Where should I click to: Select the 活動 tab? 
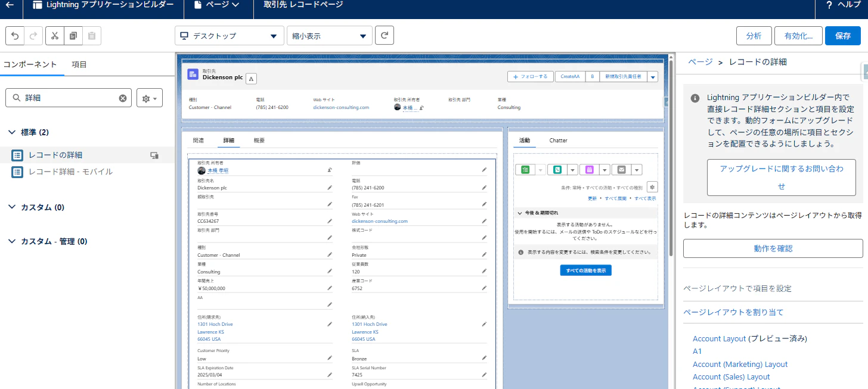pos(525,141)
